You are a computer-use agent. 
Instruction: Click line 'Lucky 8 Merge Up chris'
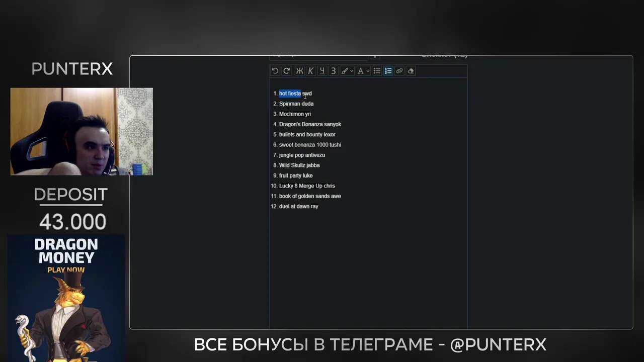pos(307,186)
